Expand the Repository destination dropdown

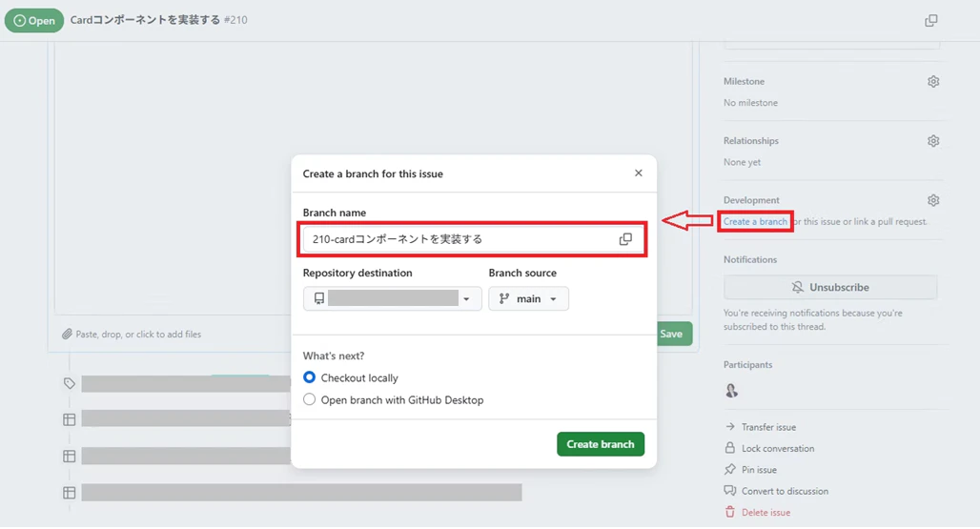point(393,298)
